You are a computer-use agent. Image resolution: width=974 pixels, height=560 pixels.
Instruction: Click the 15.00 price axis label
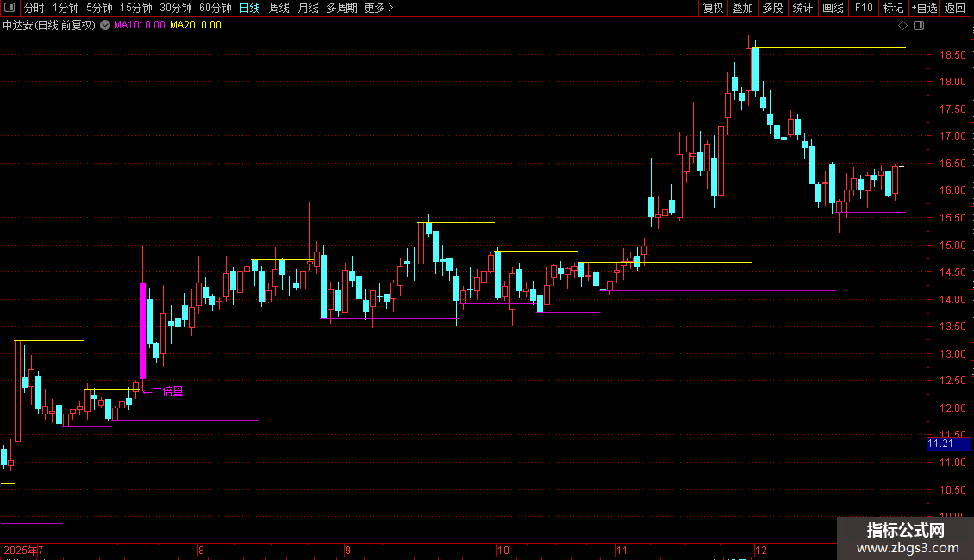[x=952, y=246]
